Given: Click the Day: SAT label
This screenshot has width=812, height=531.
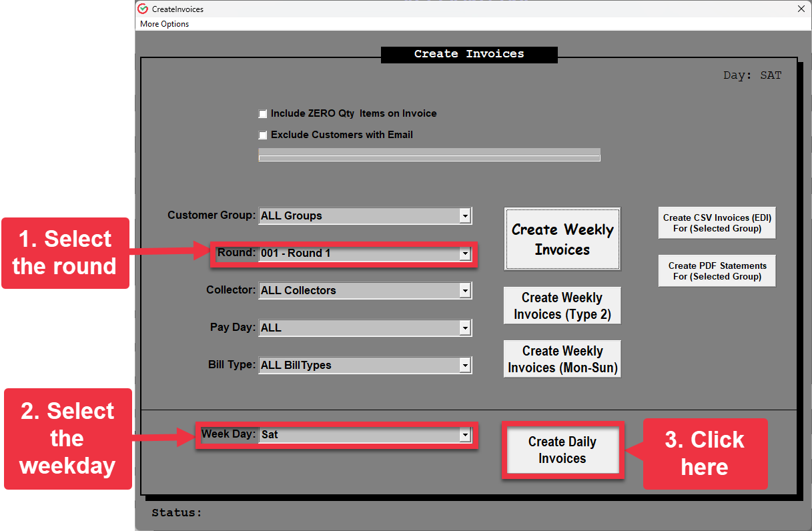Looking at the screenshot, I should point(752,75).
